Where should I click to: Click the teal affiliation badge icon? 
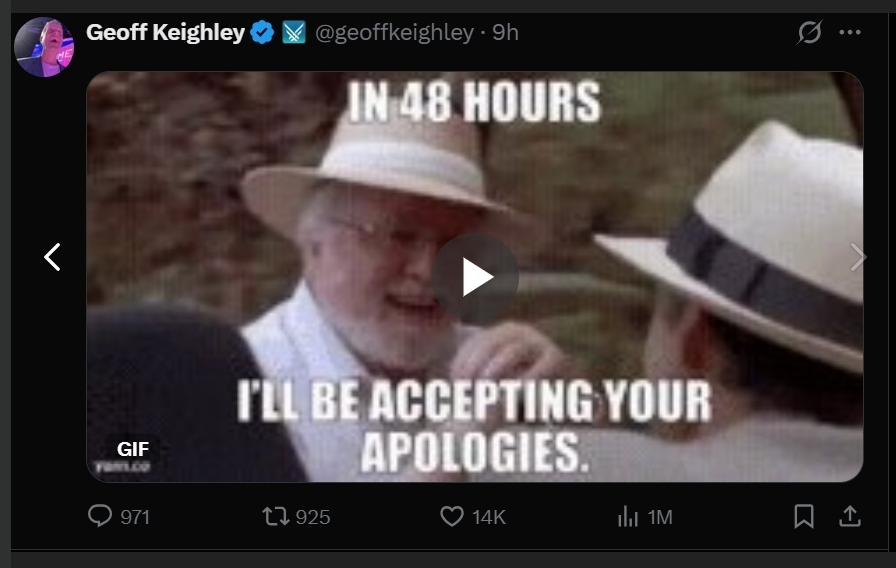point(294,33)
